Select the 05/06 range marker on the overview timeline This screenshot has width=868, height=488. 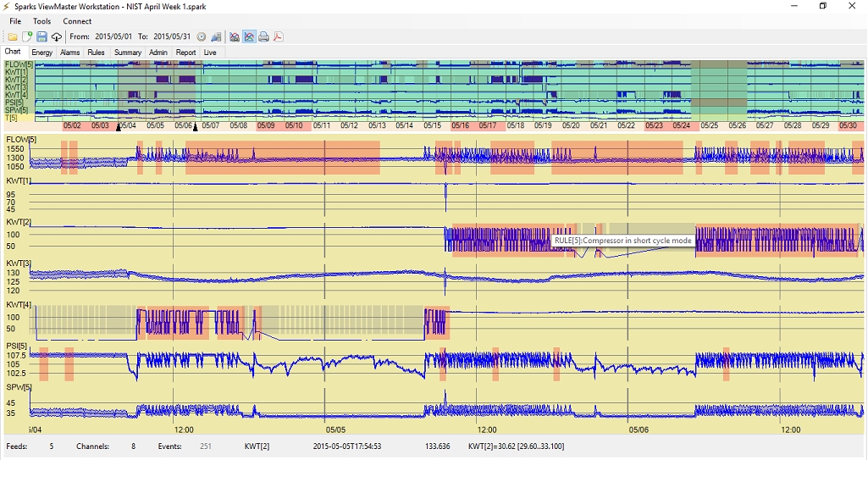(195, 127)
